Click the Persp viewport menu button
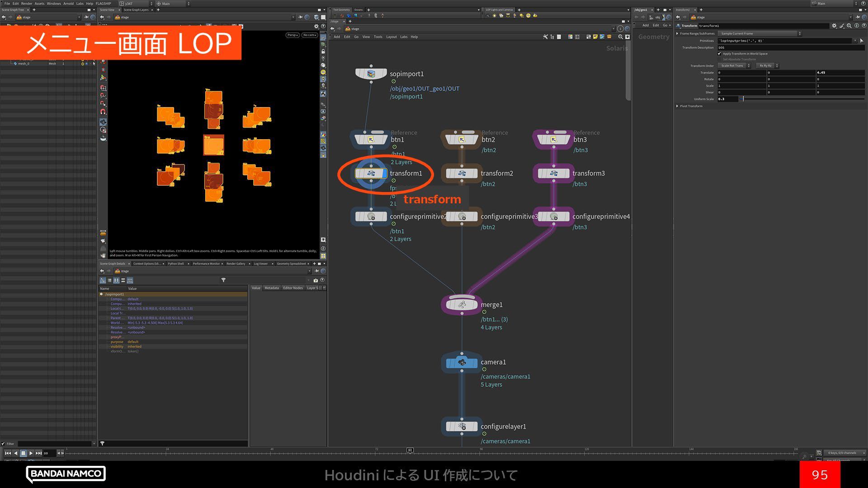This screenshot has width=868, height=488. coord(292,35)
